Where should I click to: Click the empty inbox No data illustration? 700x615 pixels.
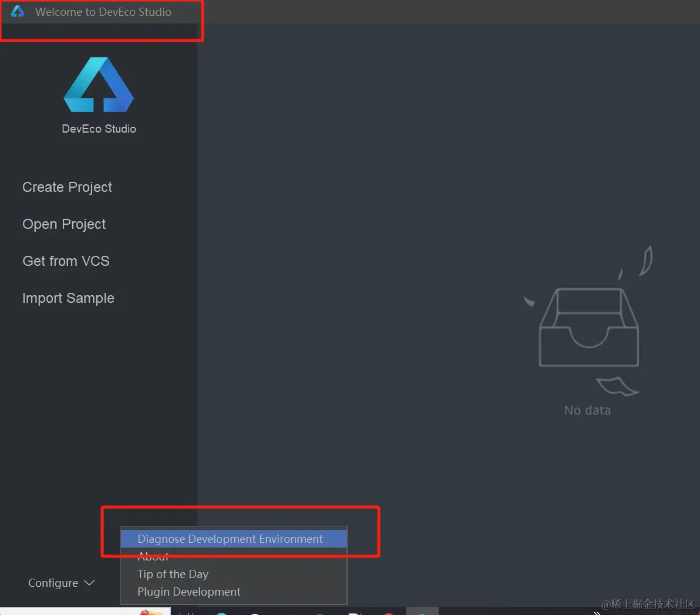588,320
